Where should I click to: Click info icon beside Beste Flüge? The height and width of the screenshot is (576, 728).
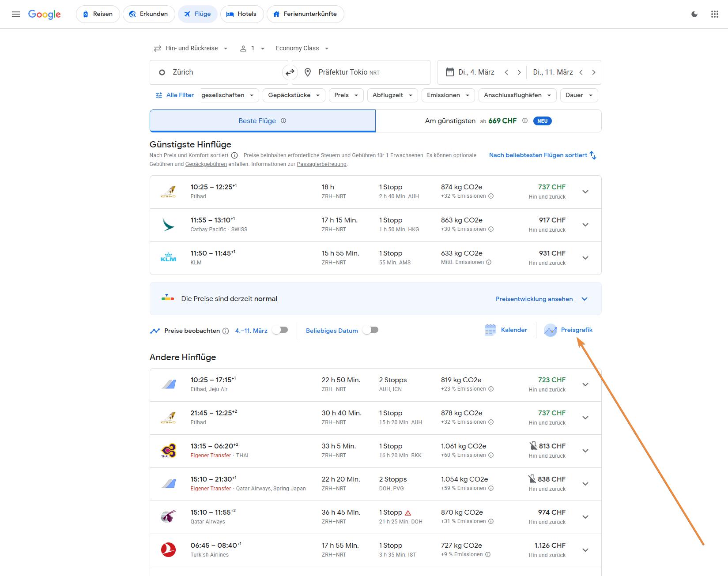(283, 120)
